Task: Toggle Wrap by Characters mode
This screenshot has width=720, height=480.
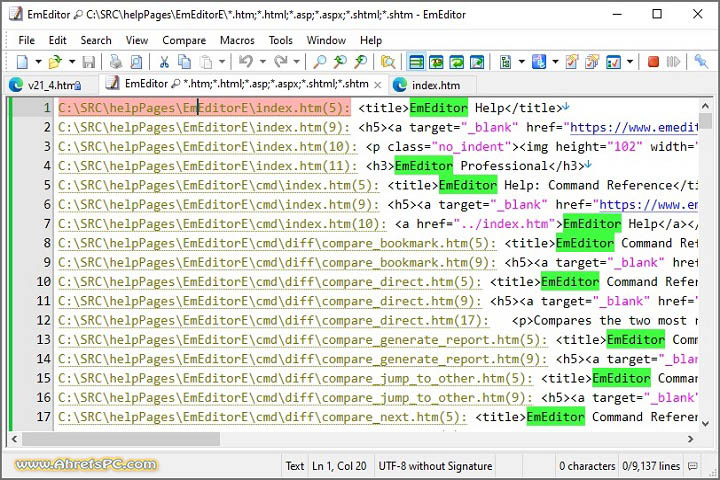Action: [x=436, y=62]
